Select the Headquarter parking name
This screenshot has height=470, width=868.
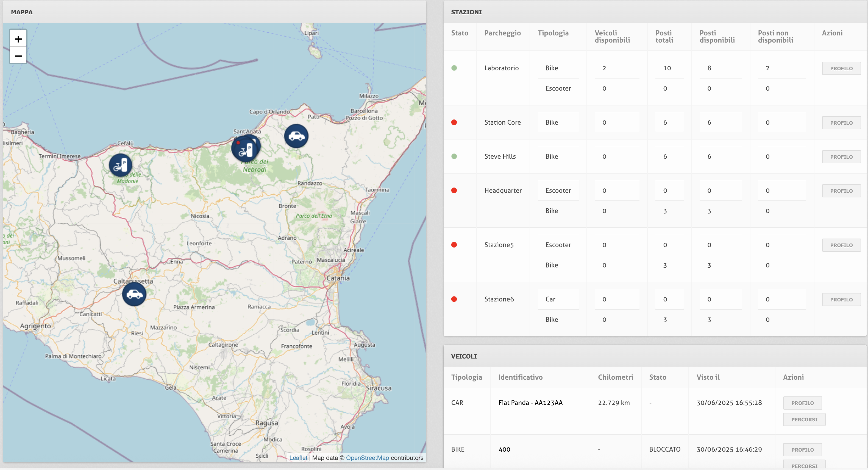[503, 190]
